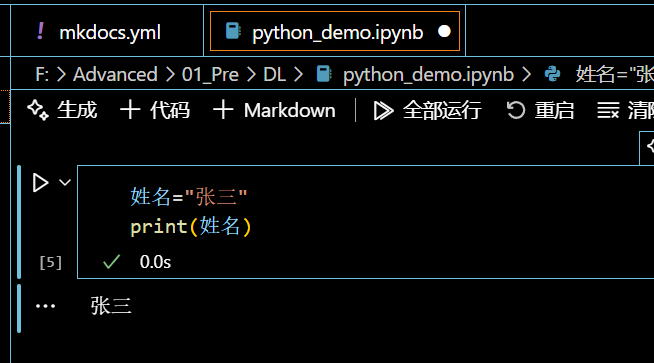Click the green success checkmark
The height and width of the screenshot is (363, 654).
click(x=111, y=262)
